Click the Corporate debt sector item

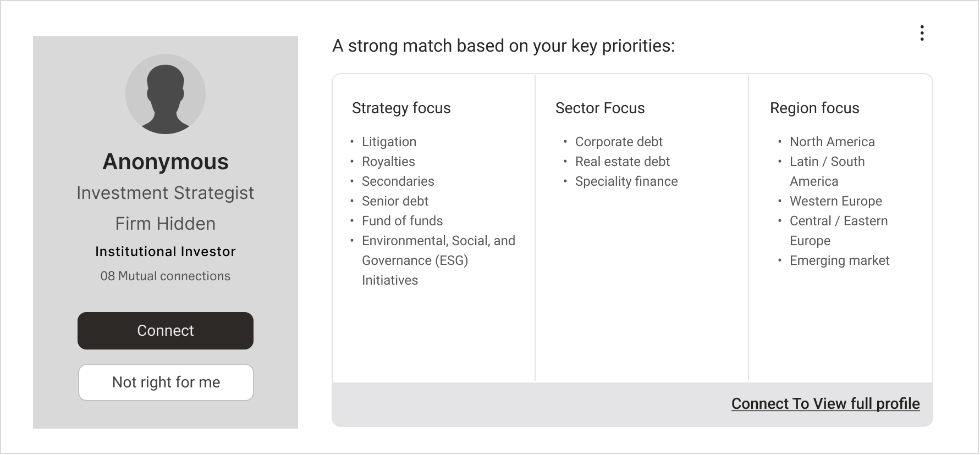(619, 142)
